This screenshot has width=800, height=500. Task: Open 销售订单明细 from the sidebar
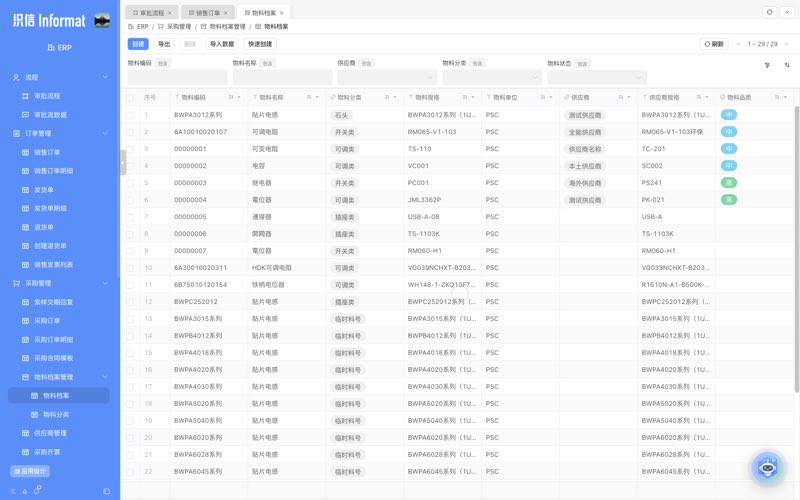(53, 171)
